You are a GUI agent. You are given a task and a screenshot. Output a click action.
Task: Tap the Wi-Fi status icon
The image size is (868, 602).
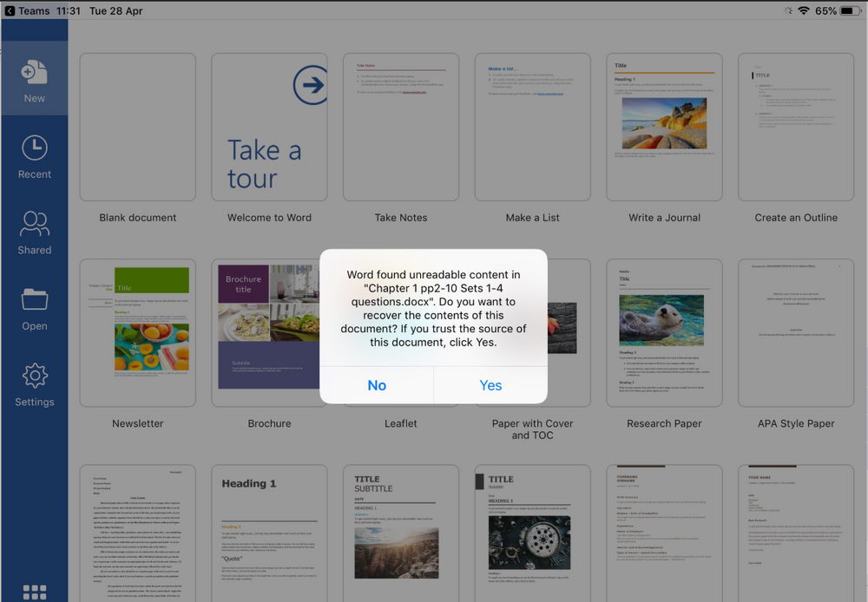coord(803,10)
